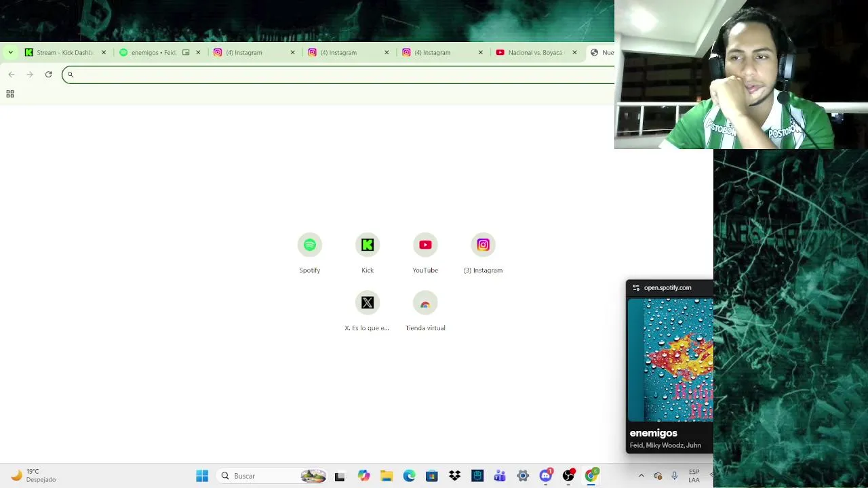
Task: Open the ESP LAA language switcher
Action: tap(694, 476)
